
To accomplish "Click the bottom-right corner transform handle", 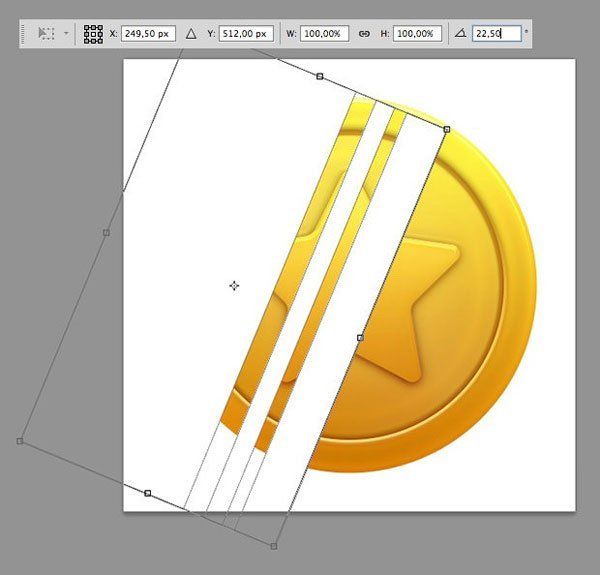I will (274, 546).
